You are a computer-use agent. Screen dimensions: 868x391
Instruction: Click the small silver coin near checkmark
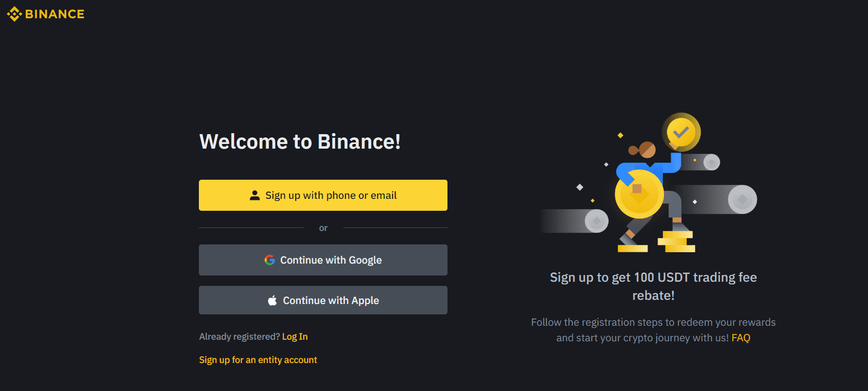pos(712,162)
